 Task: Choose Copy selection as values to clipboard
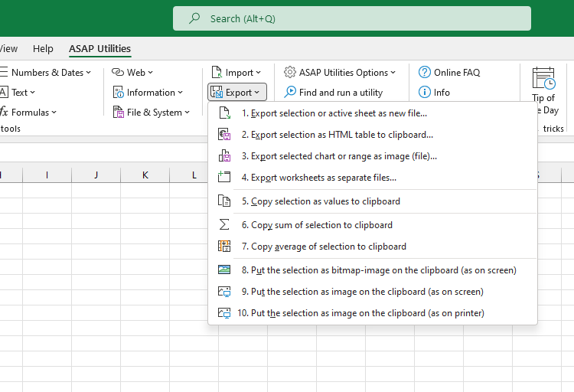tap(372, 201)
